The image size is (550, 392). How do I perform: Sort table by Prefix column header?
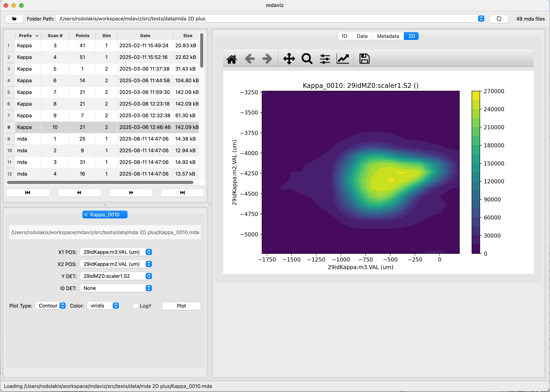pyautogui.click(x=28, y=35)
